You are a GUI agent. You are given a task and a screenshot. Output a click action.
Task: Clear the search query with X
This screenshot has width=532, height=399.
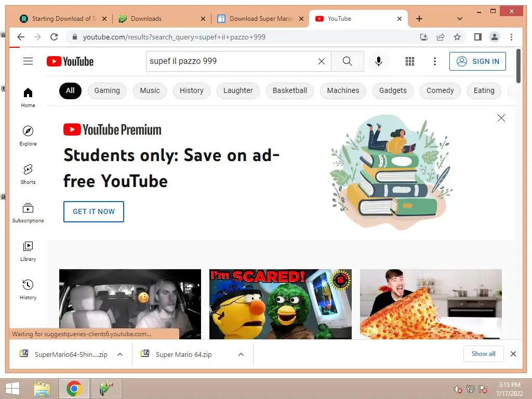click(x=321, y=61)
